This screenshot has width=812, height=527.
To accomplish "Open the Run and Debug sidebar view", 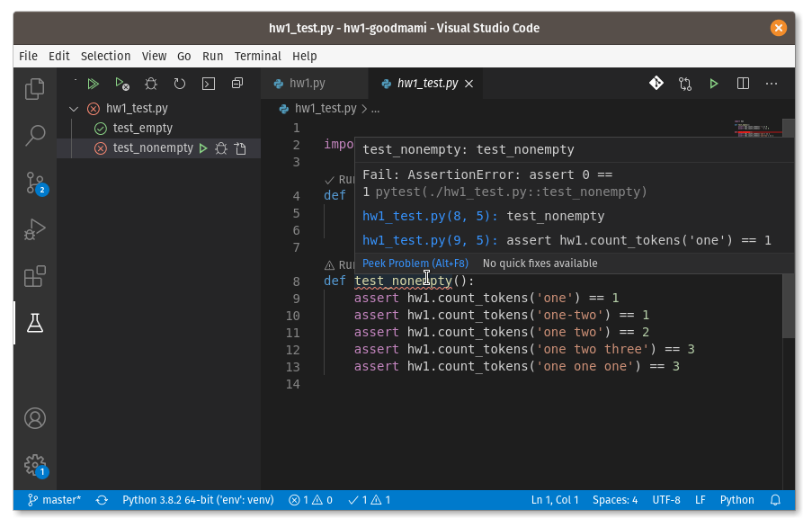I will point(34,228).
